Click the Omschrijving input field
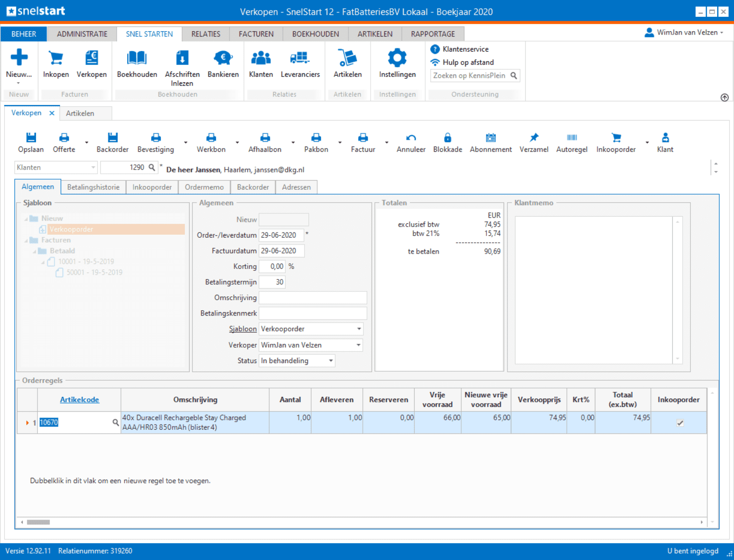 313,298
